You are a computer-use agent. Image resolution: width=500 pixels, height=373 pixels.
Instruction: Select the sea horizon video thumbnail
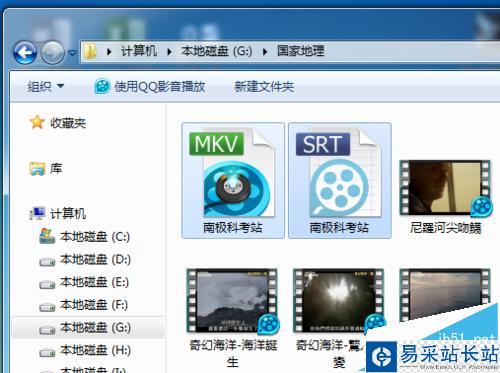pyautogui.click(x=446, y=295)
